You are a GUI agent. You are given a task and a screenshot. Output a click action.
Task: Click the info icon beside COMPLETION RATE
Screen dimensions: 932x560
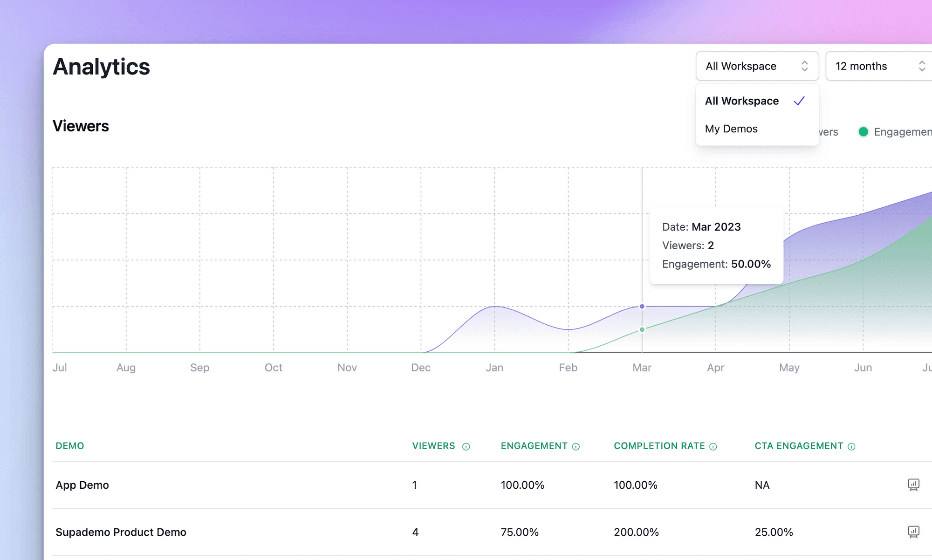(x=713, y=446)
